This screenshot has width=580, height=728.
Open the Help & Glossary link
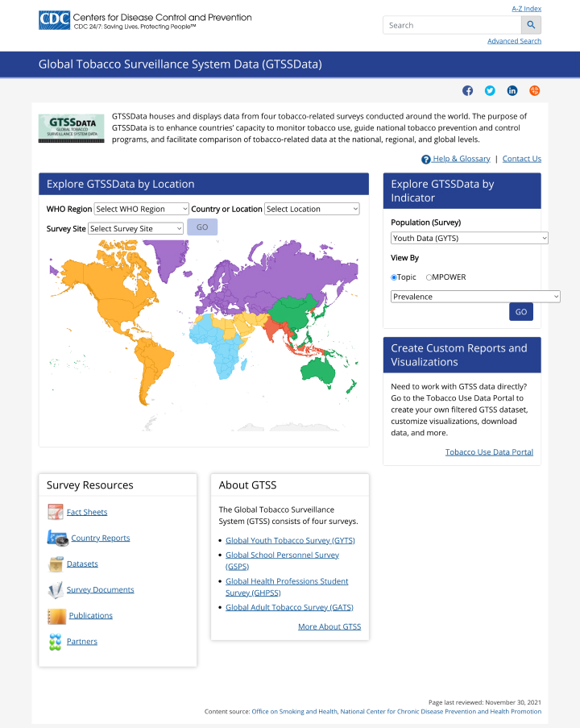coord(462,159)
